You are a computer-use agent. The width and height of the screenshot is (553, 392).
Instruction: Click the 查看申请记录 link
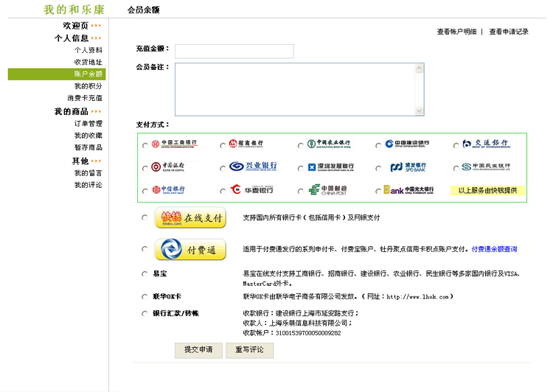point(509,32)
